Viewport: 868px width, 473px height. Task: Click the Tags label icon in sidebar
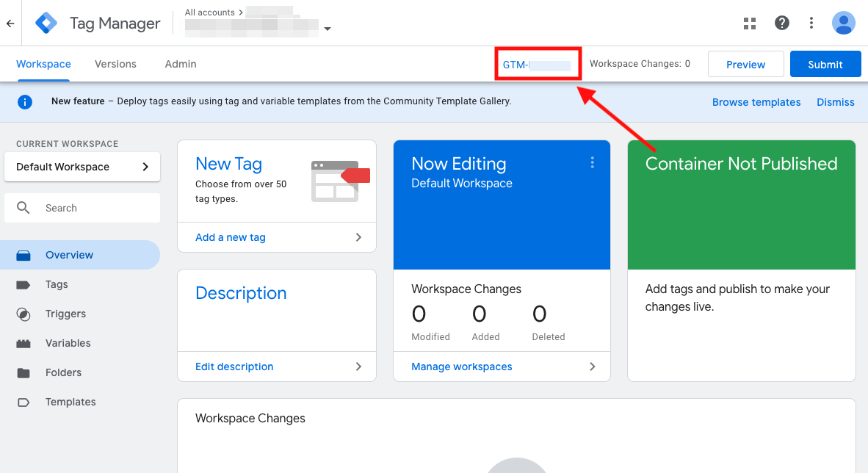click(x=23, y=285)
